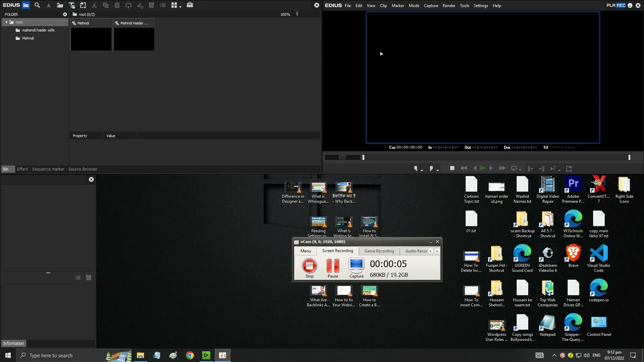Open the EDIUS Edit menu

click(x=359, y=6)
